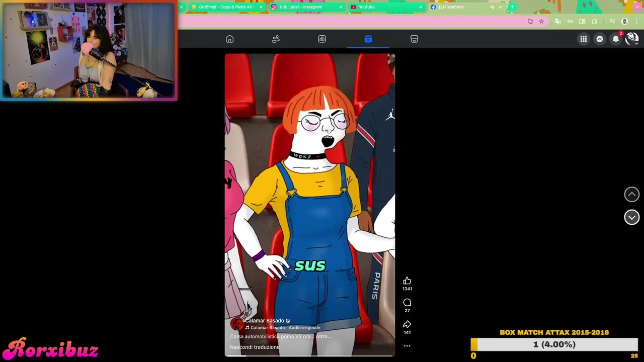Viewport: 644px width, 362px height.
Task: Open the browser profile avatar
Action: coord(625,22)
